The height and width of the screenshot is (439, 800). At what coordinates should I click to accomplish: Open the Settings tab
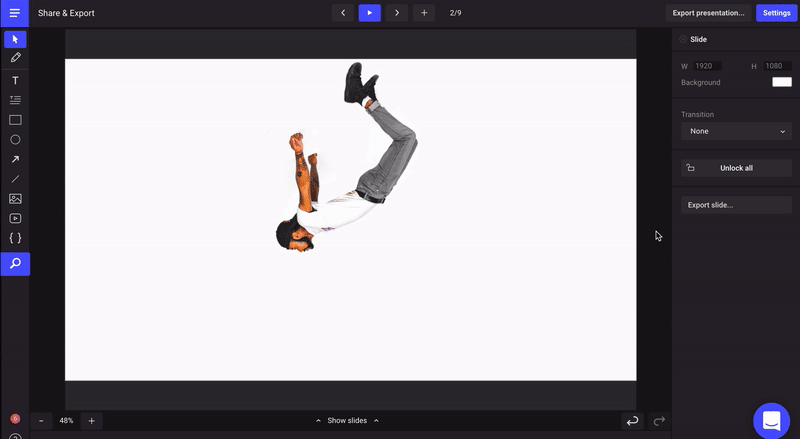(x=776, y=13)
